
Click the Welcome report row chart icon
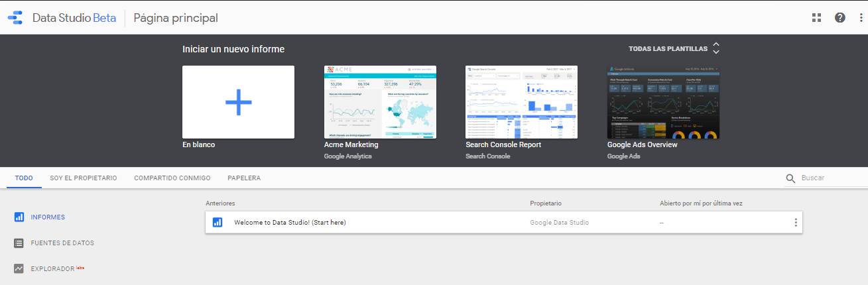[217, 223]
